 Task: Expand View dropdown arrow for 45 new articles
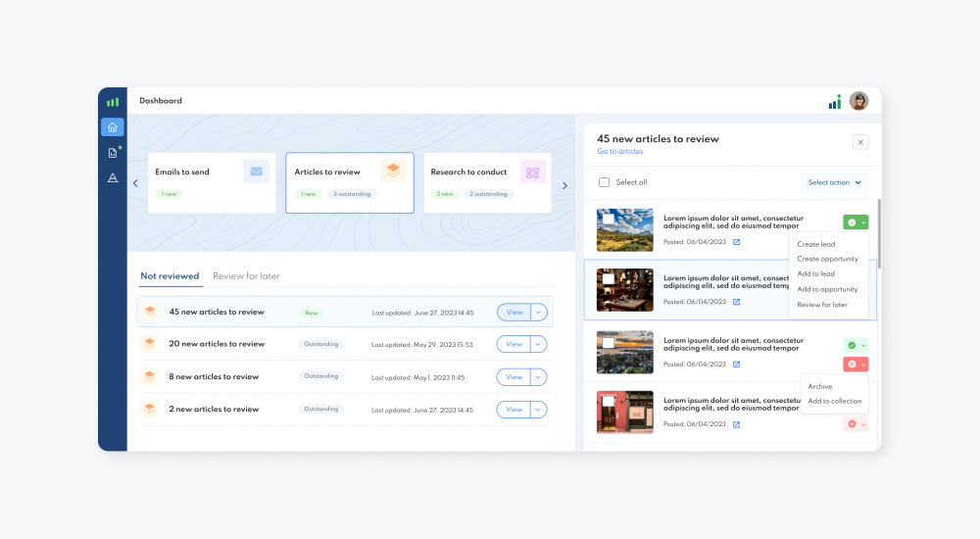point(539,312)
